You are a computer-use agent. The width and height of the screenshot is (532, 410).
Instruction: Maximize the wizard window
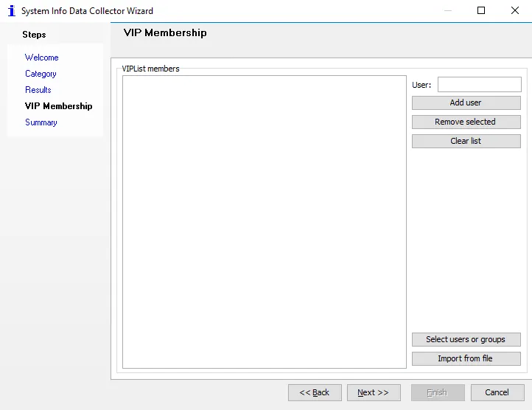(481, 10)
